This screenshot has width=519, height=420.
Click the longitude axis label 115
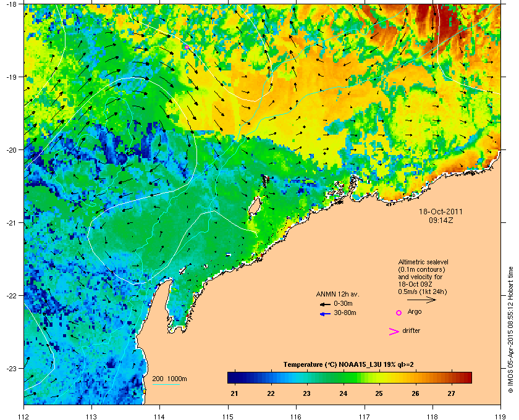coord(228,416)
